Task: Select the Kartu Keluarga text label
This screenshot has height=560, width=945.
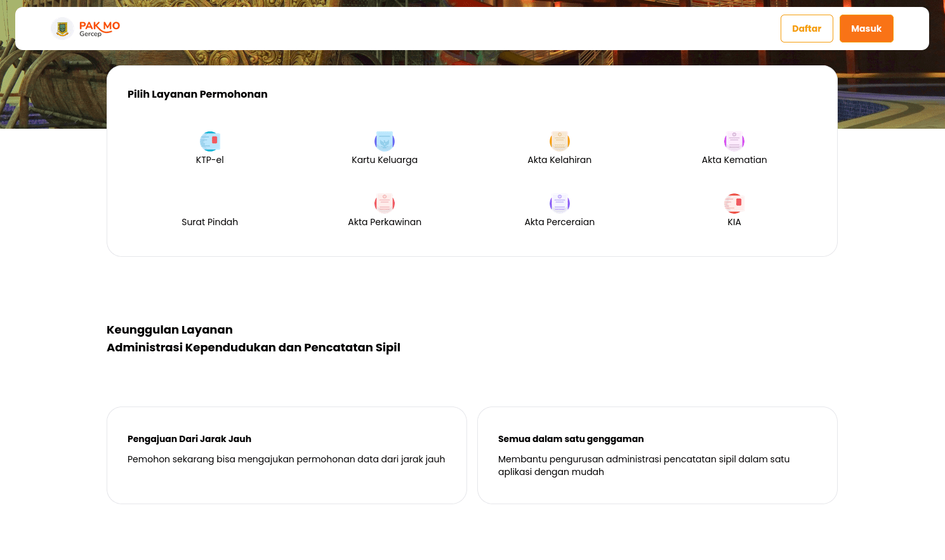Action: 385,160
